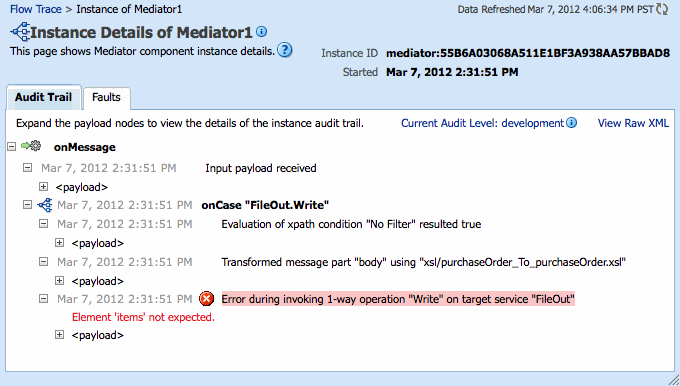Click the onCase routing icon
The height and width of the screenshot is (386, 680).
click(45, 205)
